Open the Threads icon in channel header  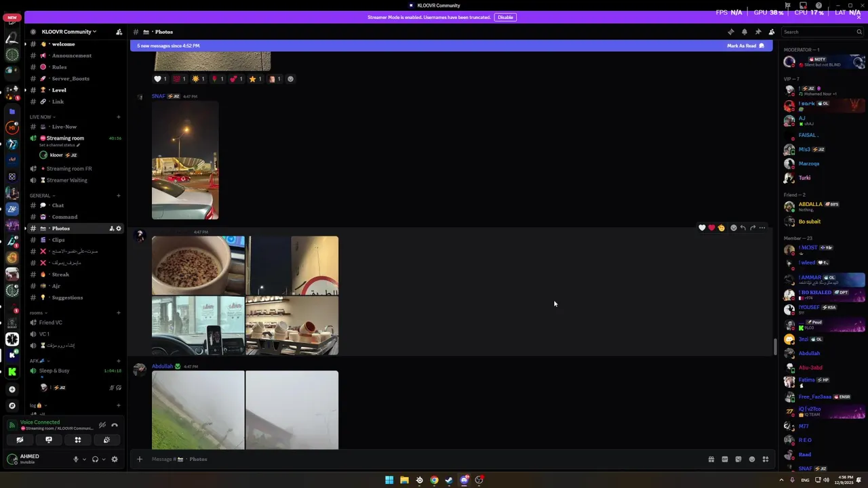[730, 32]
